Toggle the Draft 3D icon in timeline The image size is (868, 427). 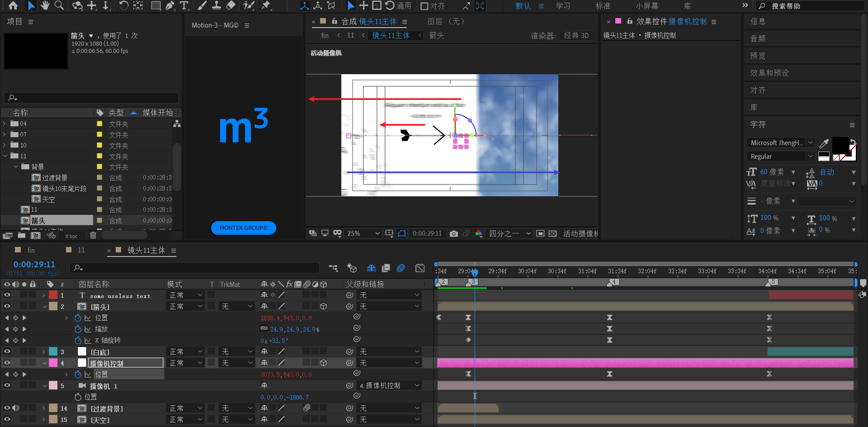click(352, 268)
